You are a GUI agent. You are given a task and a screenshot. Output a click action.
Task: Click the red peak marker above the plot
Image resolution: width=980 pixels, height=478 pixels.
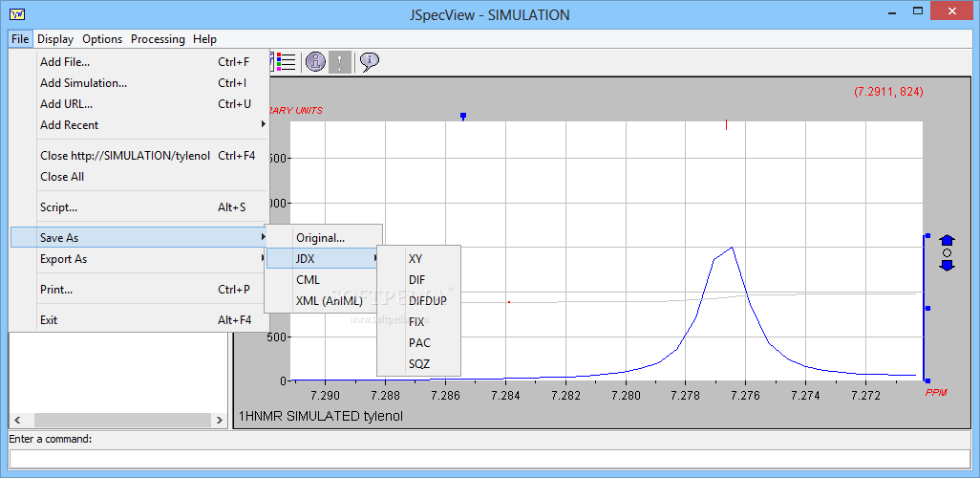tap(726, 125)
